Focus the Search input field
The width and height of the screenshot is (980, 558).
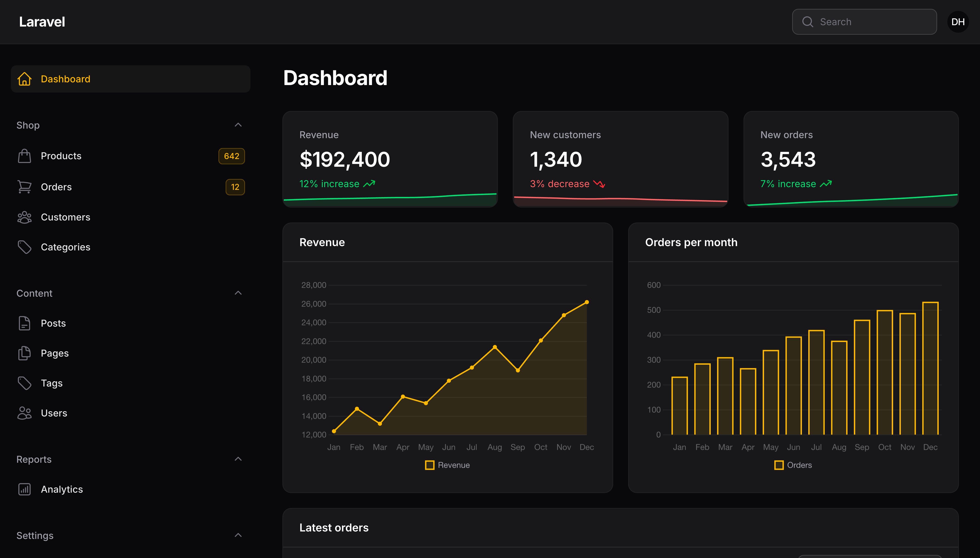coord(864,22)
